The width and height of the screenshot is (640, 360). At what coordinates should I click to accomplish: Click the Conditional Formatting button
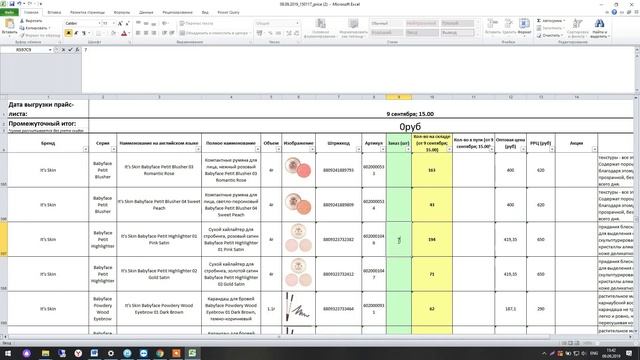pos(320,28)
